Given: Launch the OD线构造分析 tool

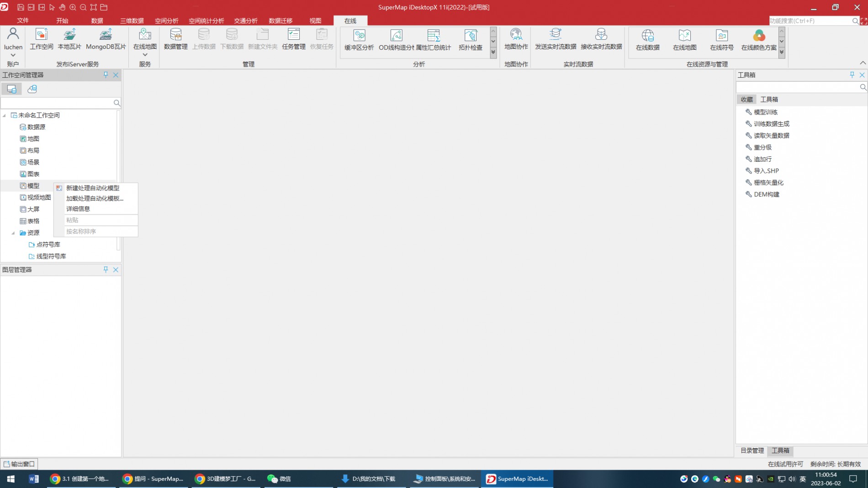Looking at the screenshot, I should (396, 39).
